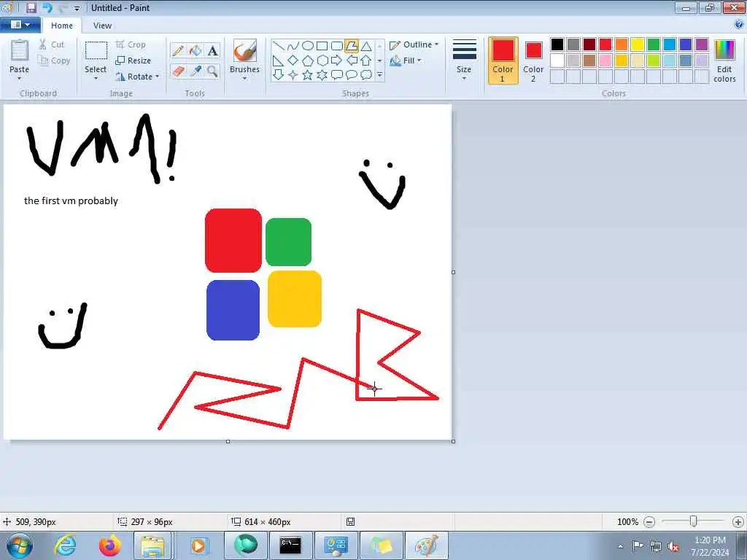Image resolution: width=747 pixels, height=560 pixels.
Task: Choose the Right triangle shape
Action: (278, 61)
